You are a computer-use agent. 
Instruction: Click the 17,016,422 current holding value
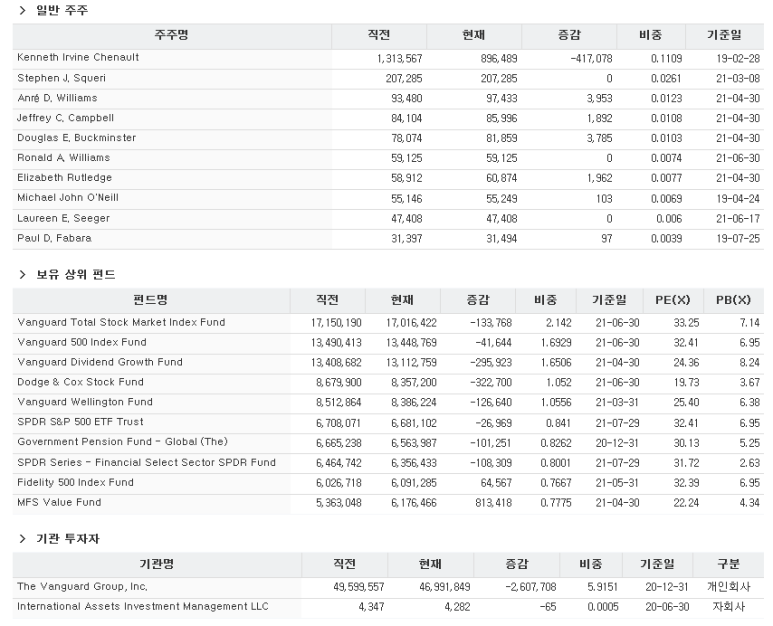[411, 323]
